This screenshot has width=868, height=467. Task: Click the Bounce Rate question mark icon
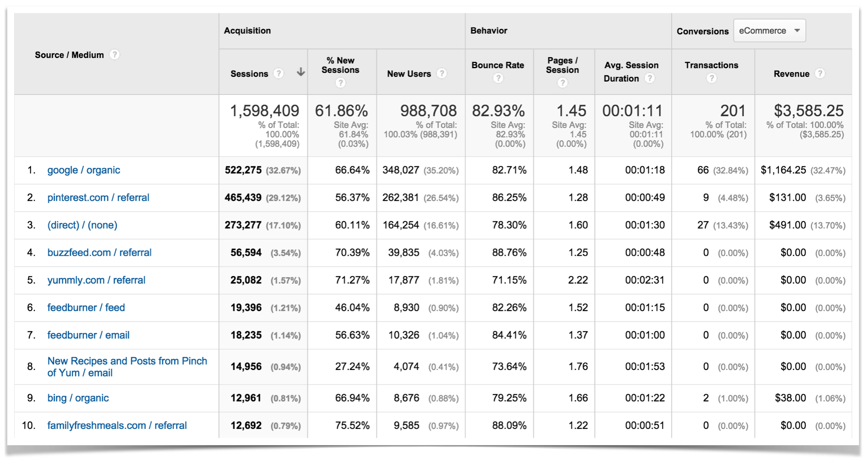498,79
